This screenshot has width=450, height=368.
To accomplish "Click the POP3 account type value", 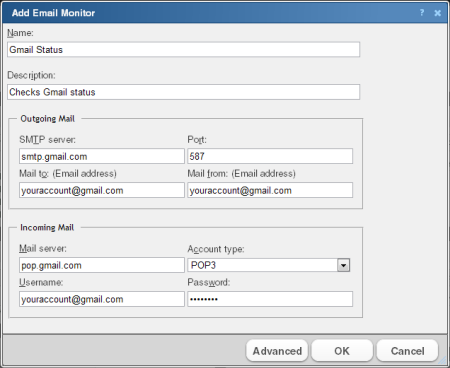I will [x=203, y=265].
